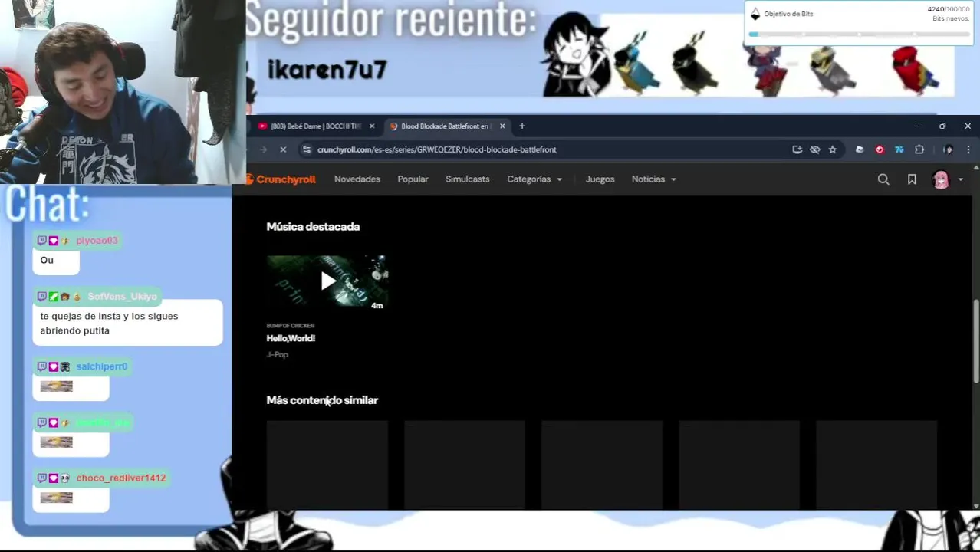The height and width of the screenshot is (552, 980).
Task: Click the crunchyroll.com address bar
Action: (x=437, y=149)
